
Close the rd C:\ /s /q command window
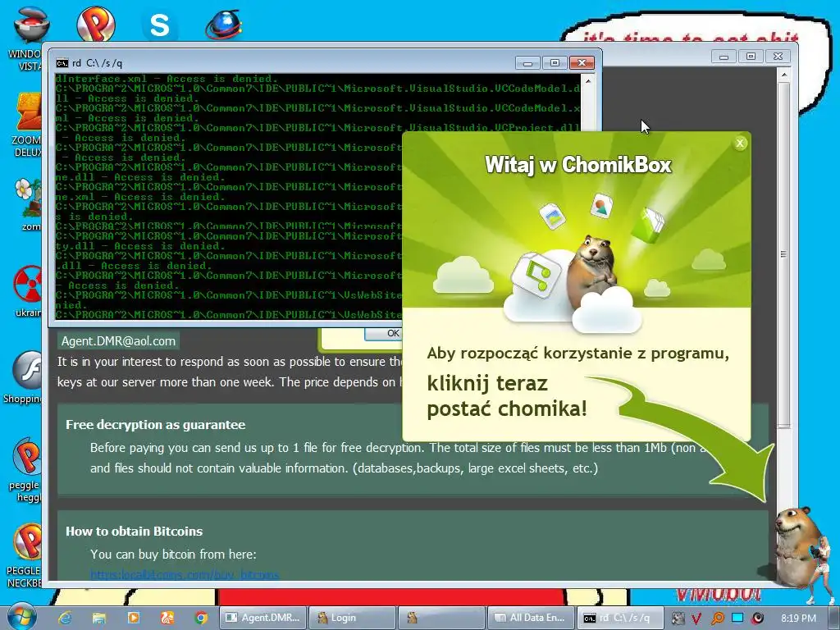(x=582, y=62)
